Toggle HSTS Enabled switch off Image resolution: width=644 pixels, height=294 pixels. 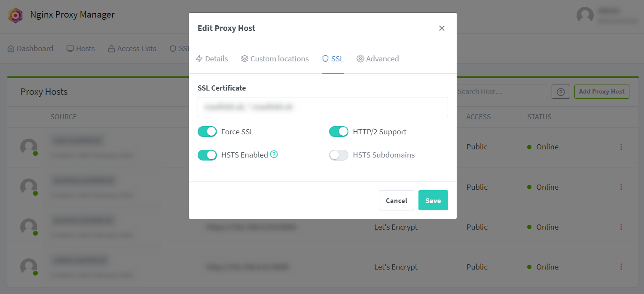(x=207, y=155)
